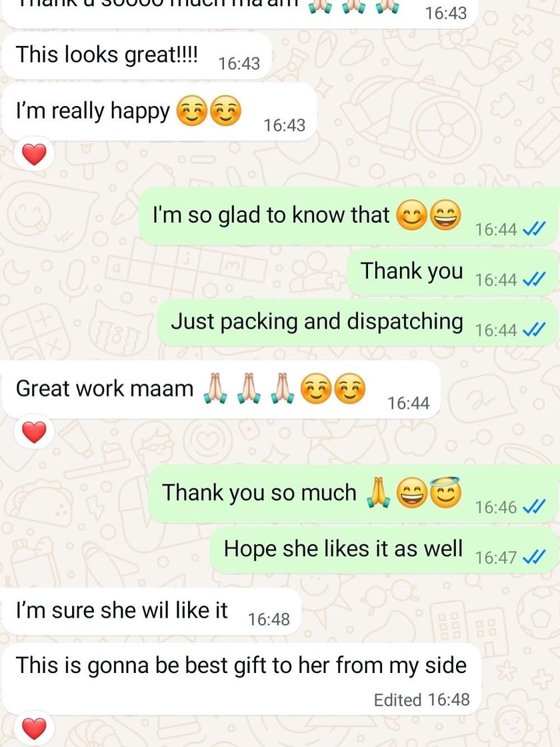Select the "I'm really happy" message bubble
560x747 pixels.
(x=160, y=113)
